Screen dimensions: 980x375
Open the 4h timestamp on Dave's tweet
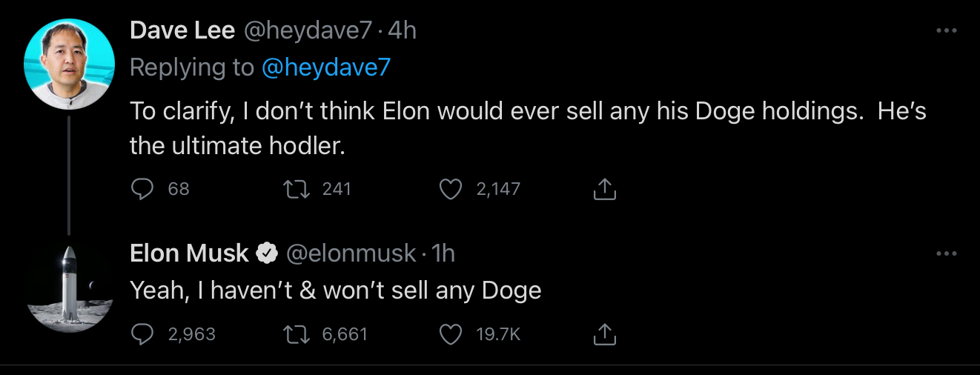pyautogui.click(x=402, y=30)
